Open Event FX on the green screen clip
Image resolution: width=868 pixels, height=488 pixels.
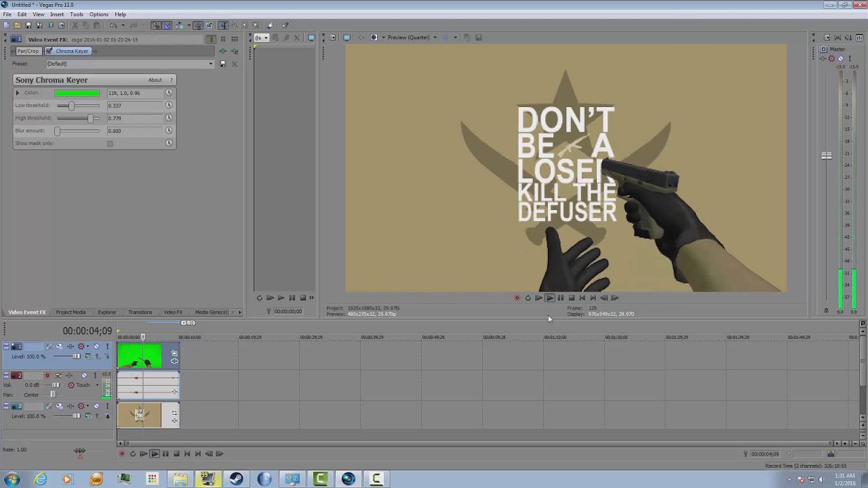(174, 361)
